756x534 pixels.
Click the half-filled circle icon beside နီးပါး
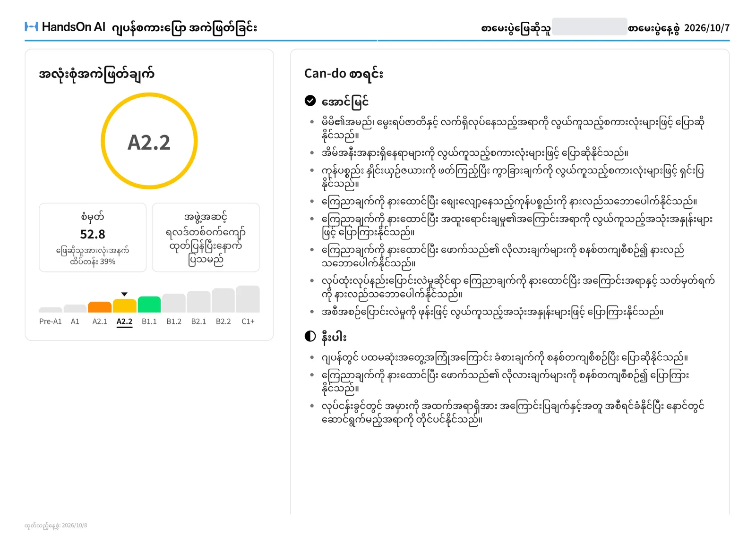[x=310, y=336]
